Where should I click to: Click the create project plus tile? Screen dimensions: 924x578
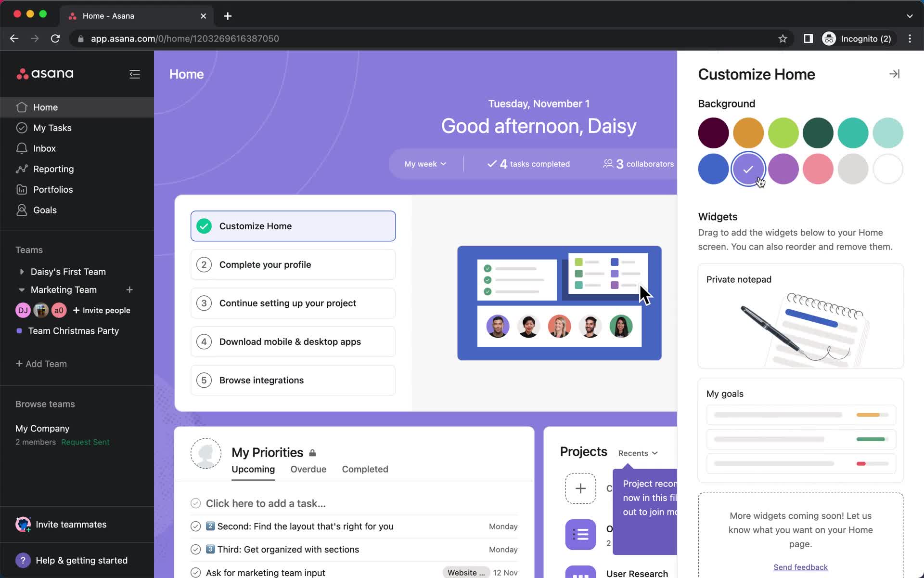click(x=580, y=488)
